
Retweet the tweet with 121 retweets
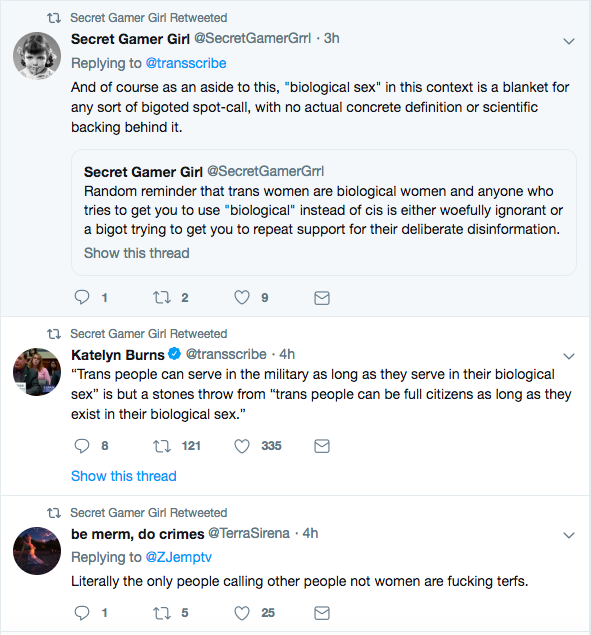coord(162,446)
